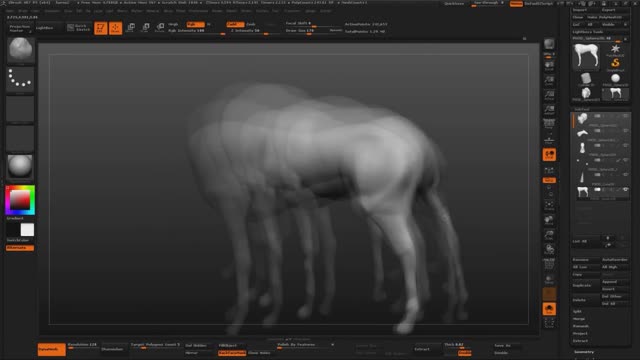Toggle Mrgb painting mode

tap(173, 24)
